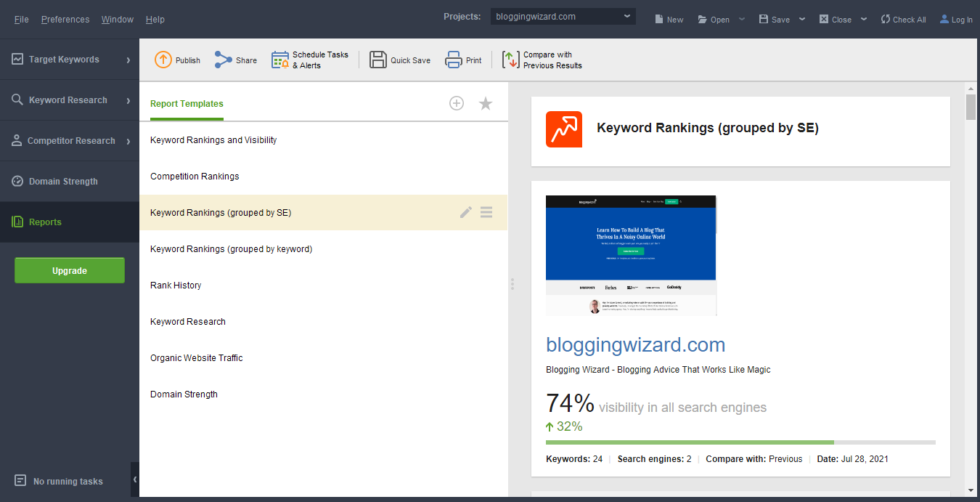This screenshot has width=980, height=502.
Task: Click Close project in top toolbar
Action: (x=836, y=20)
